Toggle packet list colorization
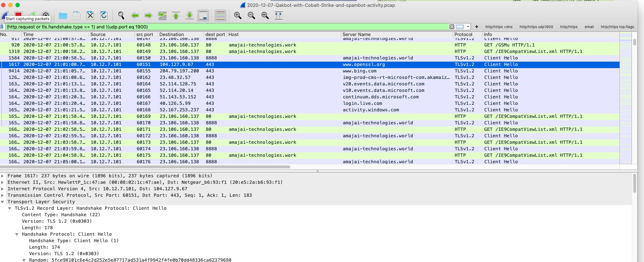The width and height of the screenshot is (644, 262). (220, 15)
